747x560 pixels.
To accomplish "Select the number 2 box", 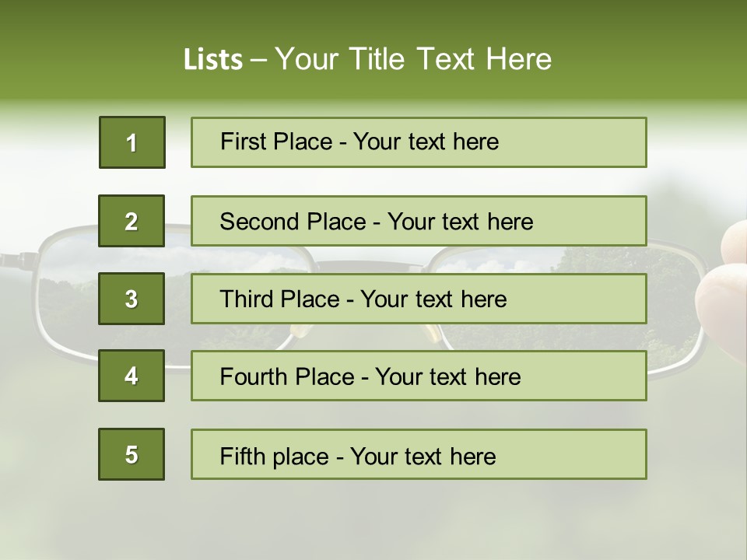I will [132, 221].
